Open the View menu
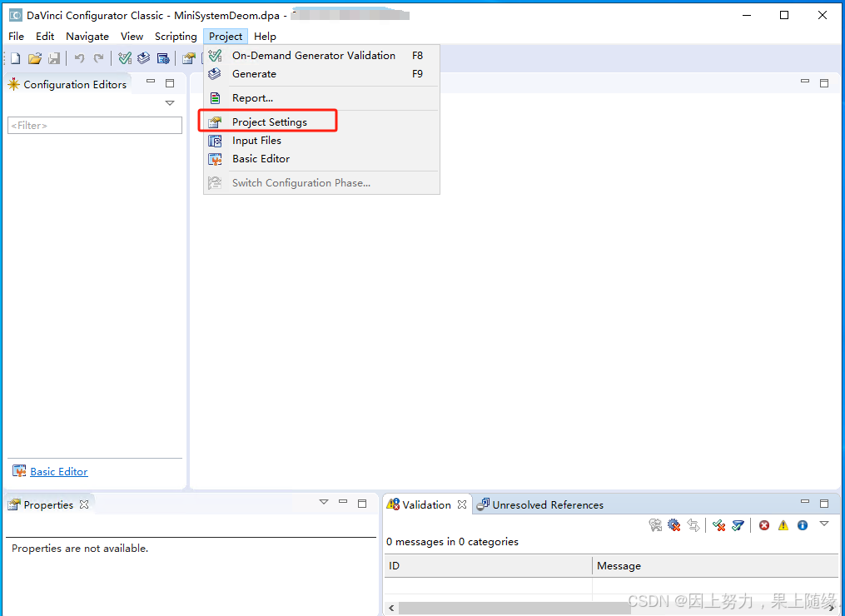 132,36
